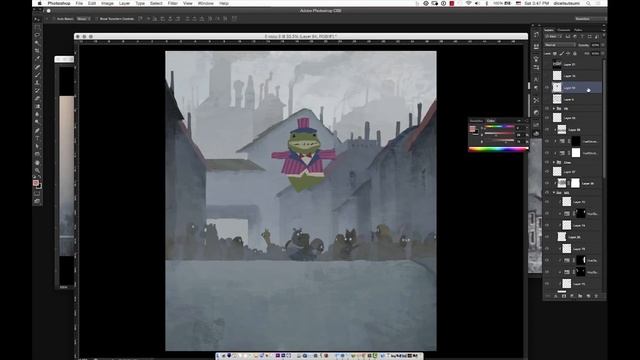Lock transparent pixels in Layers panel
The height and width of the screenshot is (360, 640).
tap(555, 53)
